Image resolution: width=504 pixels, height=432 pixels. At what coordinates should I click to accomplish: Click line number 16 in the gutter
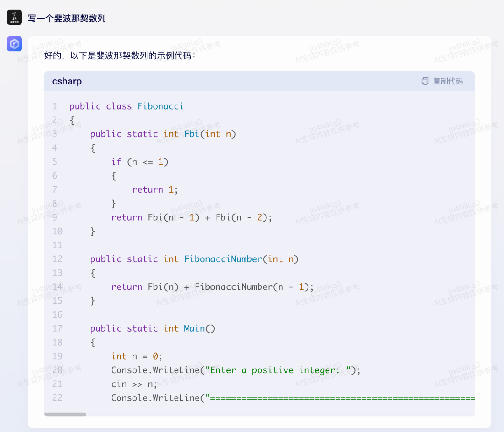[x=57, y=314]
